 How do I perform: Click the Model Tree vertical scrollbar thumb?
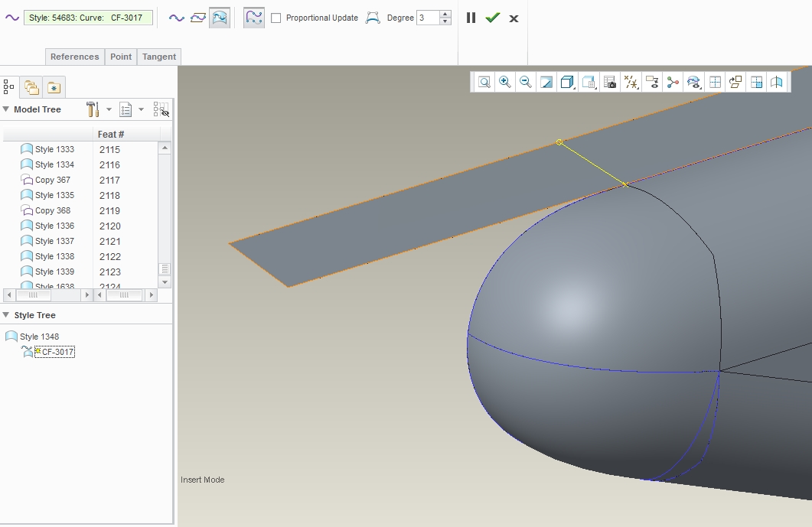click(x=165, y=269)
